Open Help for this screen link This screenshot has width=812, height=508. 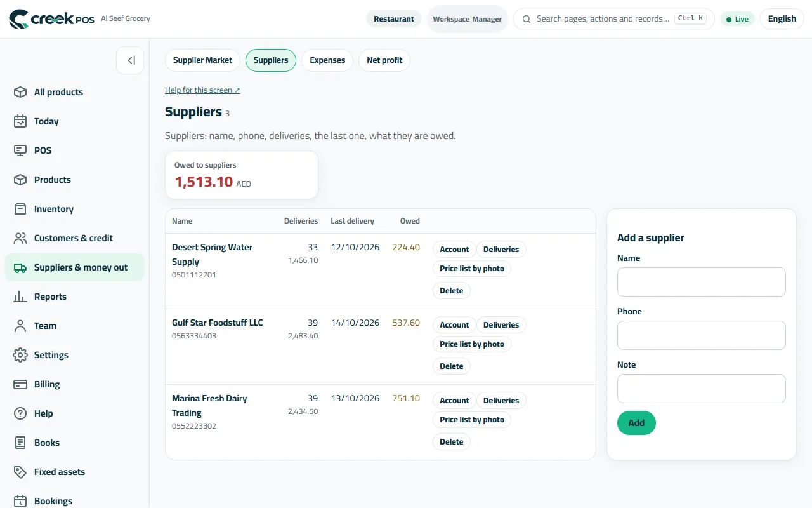coord(202,90)
